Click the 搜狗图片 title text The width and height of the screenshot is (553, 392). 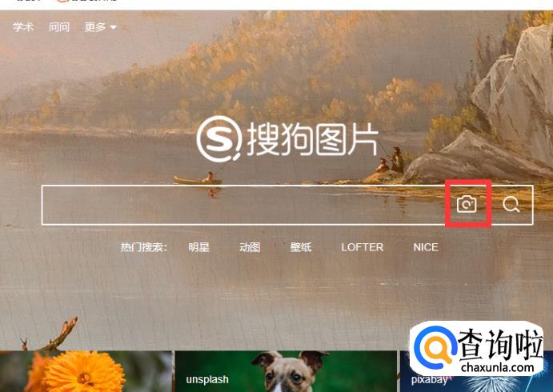pyautogui.click(x=312, y=139)
